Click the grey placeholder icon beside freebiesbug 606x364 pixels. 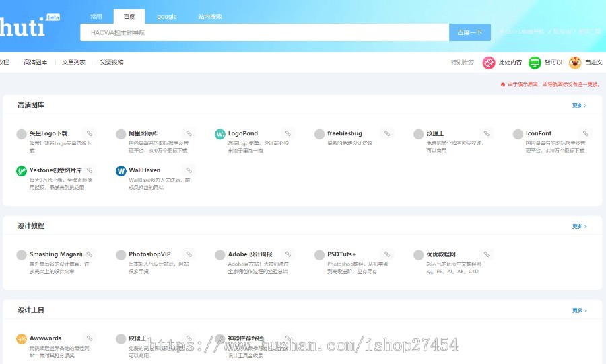(x=319, y=134)
